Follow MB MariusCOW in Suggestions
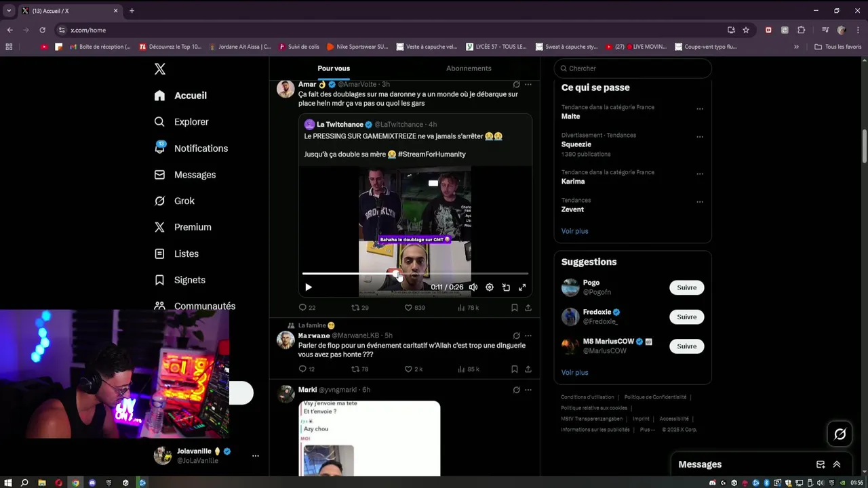The width and height of the screenshot is (868, 488). 687,346
